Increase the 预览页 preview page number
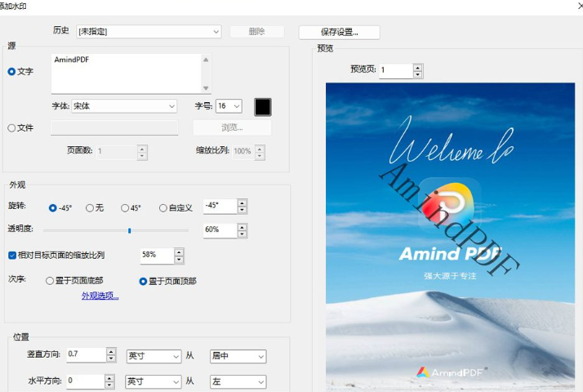 [x=418, y=68]
